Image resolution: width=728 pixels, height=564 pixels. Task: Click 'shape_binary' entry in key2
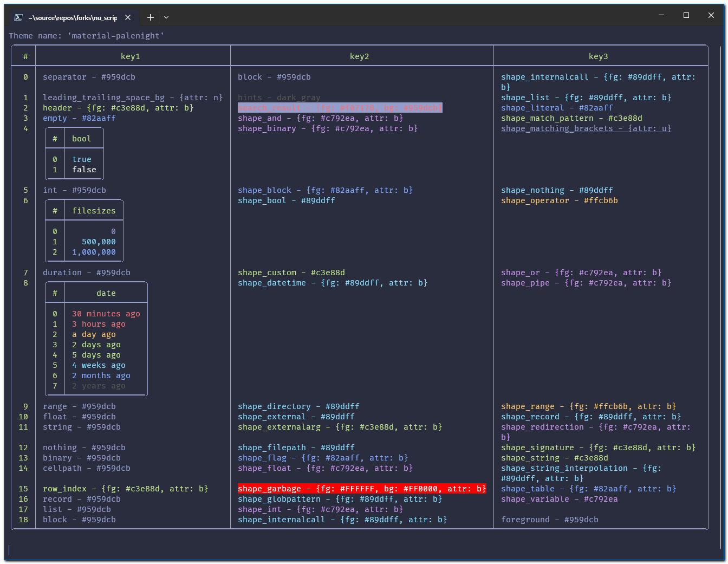tap(328, 128)
